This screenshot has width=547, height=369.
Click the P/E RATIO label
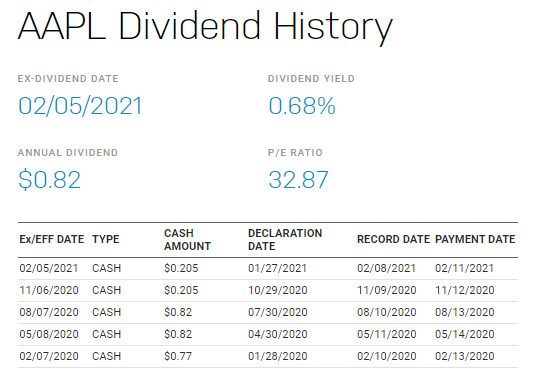coord(295,152)
